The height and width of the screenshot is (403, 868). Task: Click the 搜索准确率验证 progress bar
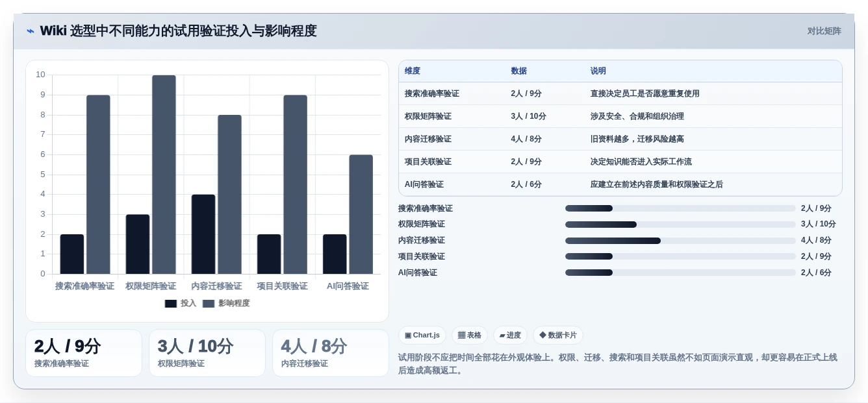(680, 208)
